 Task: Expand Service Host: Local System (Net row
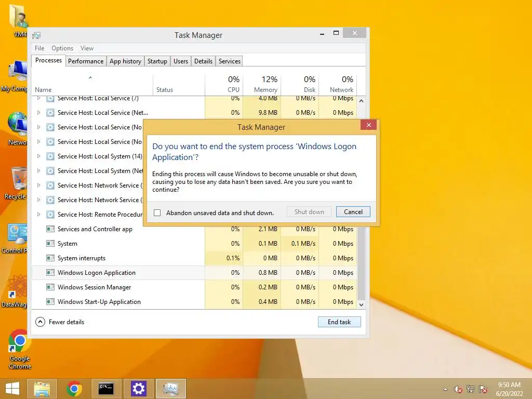tap(38, 170)
